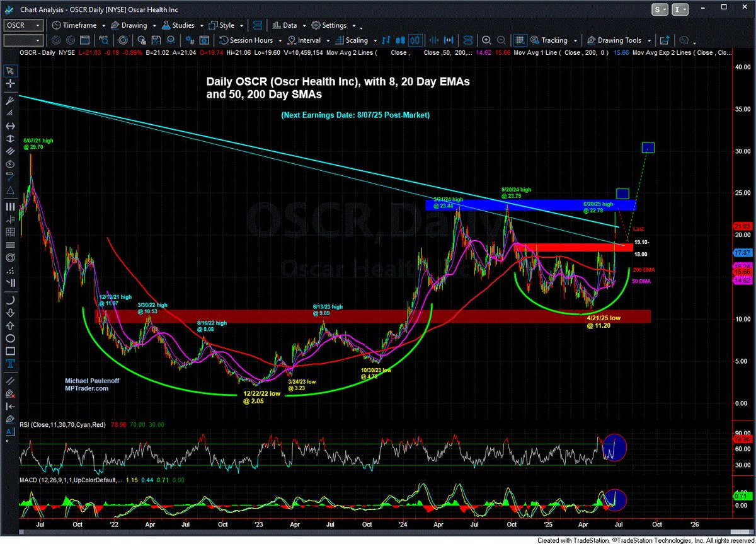Toggle the text label A tool
756x544 pixels.
pyautogui.click(x=10, y=432)
